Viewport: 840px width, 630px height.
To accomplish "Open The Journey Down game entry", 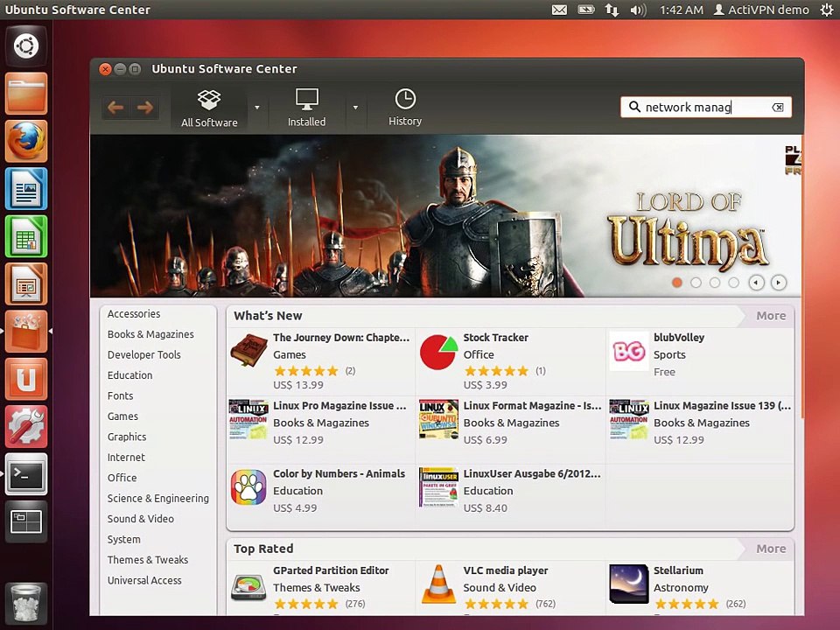I will [321, 360].
